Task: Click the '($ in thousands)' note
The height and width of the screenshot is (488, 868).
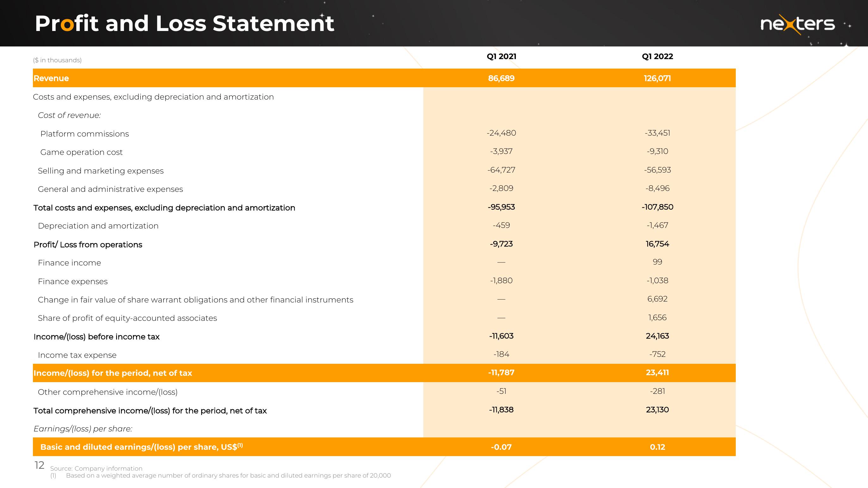Action: point(57,60)
